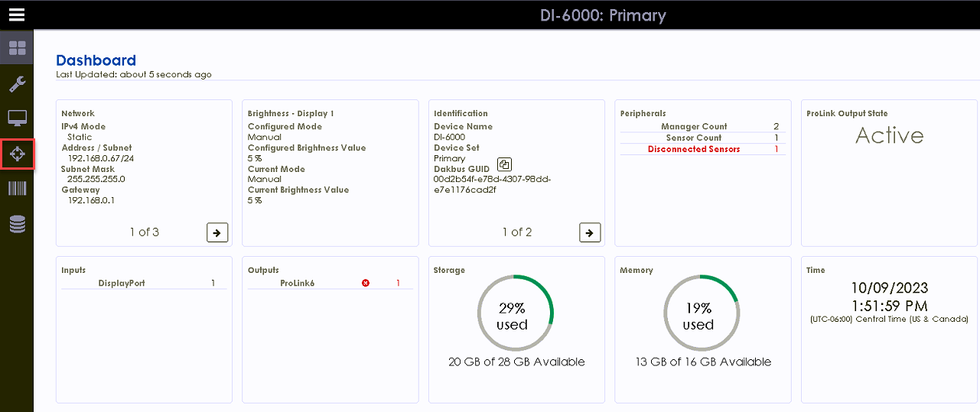Copy the Dakbus GUID using copy icon
This screenshot has width=980, height=412.
504,164
